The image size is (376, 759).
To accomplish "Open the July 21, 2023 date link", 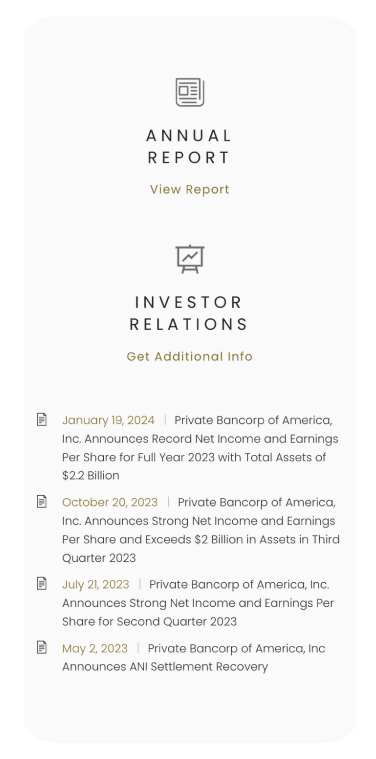I will 96,585.
